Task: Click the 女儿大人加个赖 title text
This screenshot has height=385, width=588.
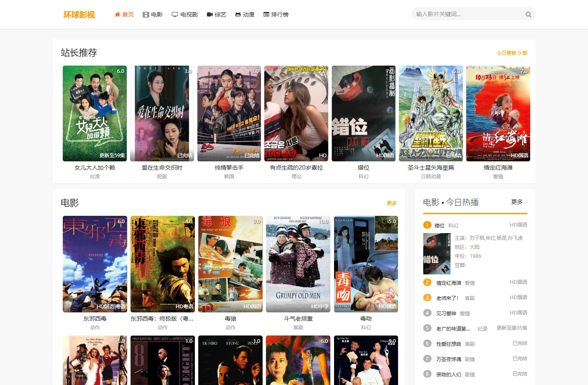Action: pos(95,168)
